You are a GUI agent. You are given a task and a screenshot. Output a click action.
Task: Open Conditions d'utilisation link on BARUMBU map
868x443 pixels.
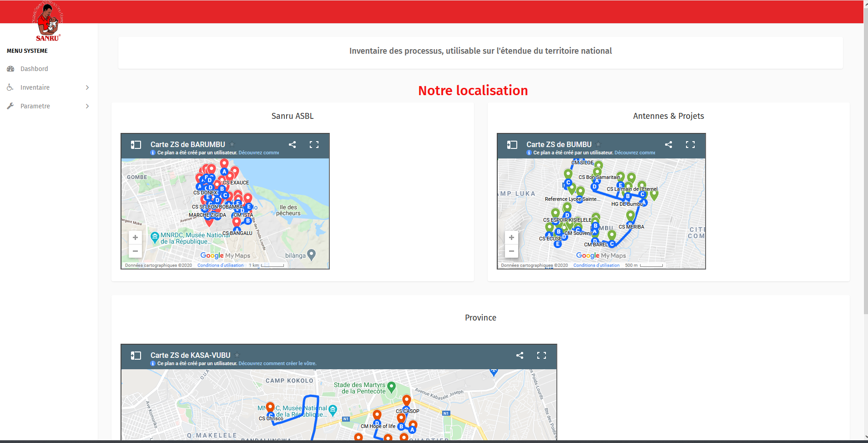point(220,265)
